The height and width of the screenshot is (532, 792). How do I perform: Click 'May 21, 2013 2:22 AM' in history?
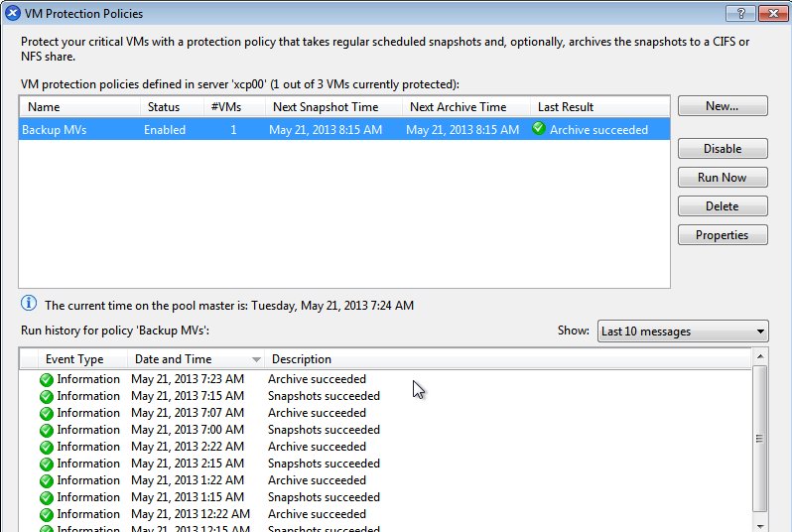(188, 447)
